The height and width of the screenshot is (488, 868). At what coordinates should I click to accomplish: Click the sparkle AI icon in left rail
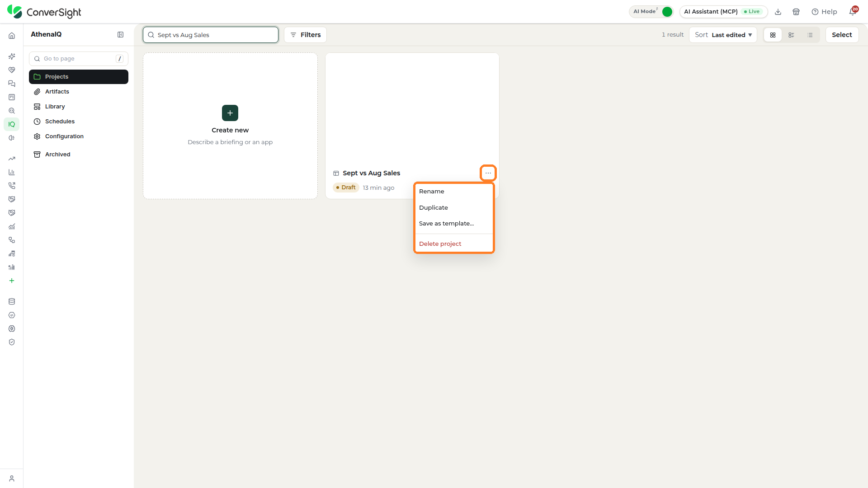tap(12, 56)
